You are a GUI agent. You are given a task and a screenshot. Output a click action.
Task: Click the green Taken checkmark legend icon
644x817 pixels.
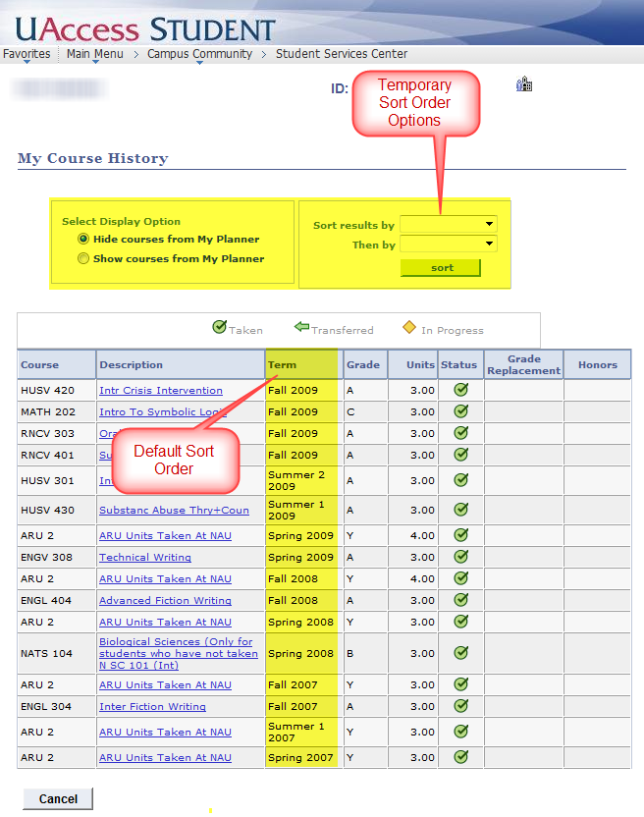tap(220, 328)
